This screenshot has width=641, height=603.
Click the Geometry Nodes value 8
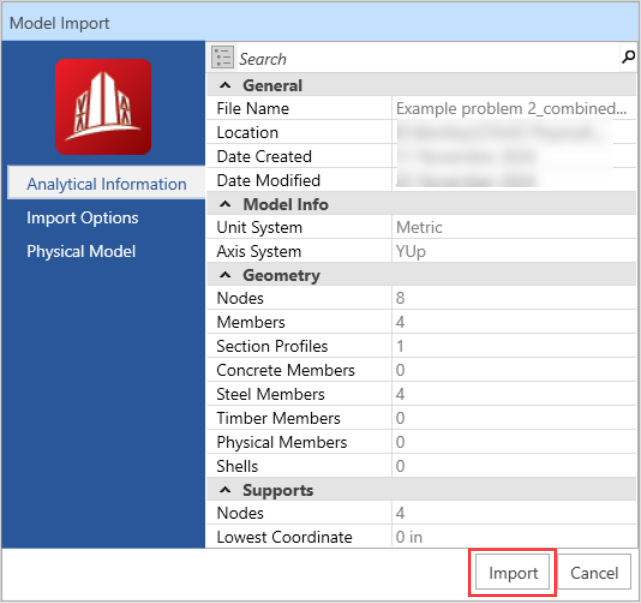pos(400,298)
